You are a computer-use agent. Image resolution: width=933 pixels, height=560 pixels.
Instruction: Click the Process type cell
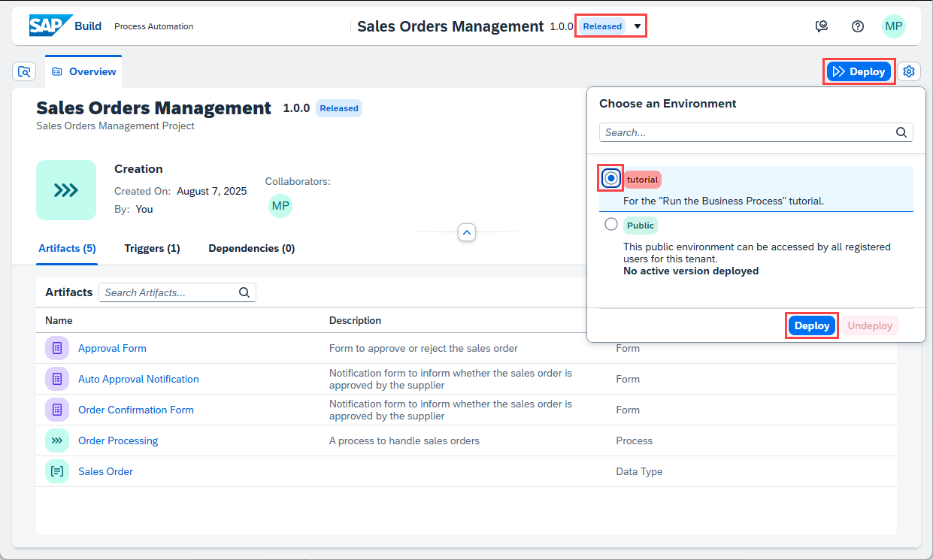635,440
